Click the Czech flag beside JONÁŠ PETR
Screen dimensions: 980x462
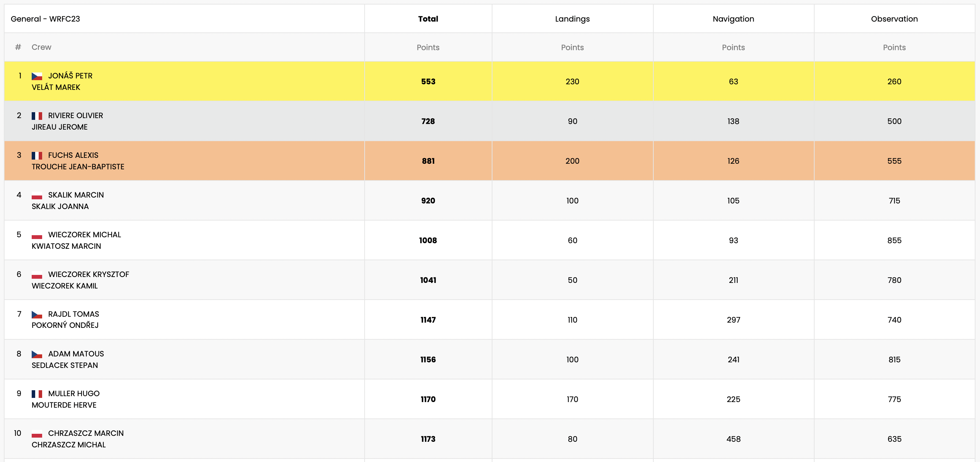[37, 76]
